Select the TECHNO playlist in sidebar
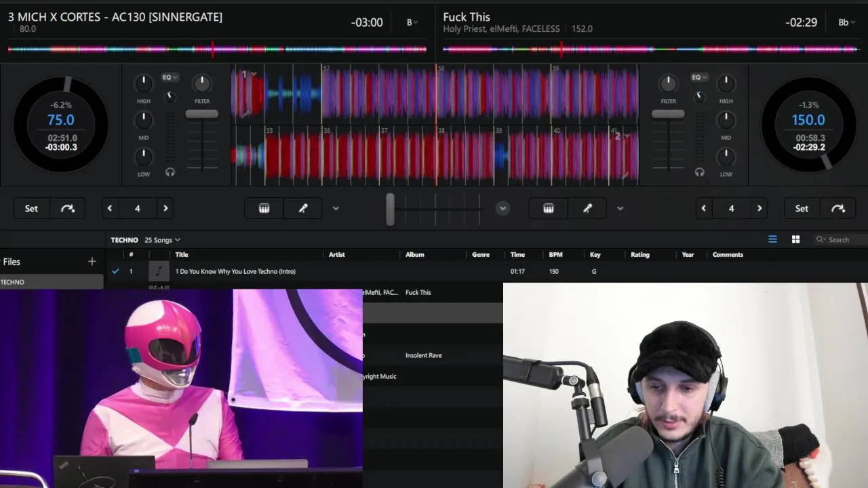The width and height of the screenshot is (868, 488). click(x=52, y=282)
